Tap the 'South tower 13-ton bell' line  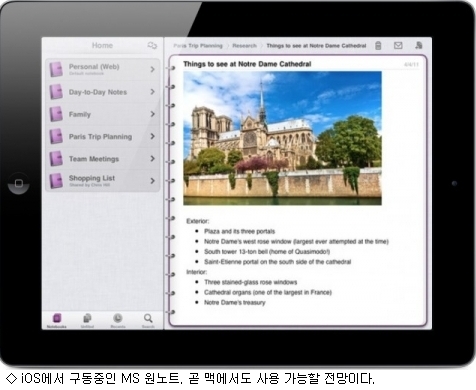(x=267, y=252)
